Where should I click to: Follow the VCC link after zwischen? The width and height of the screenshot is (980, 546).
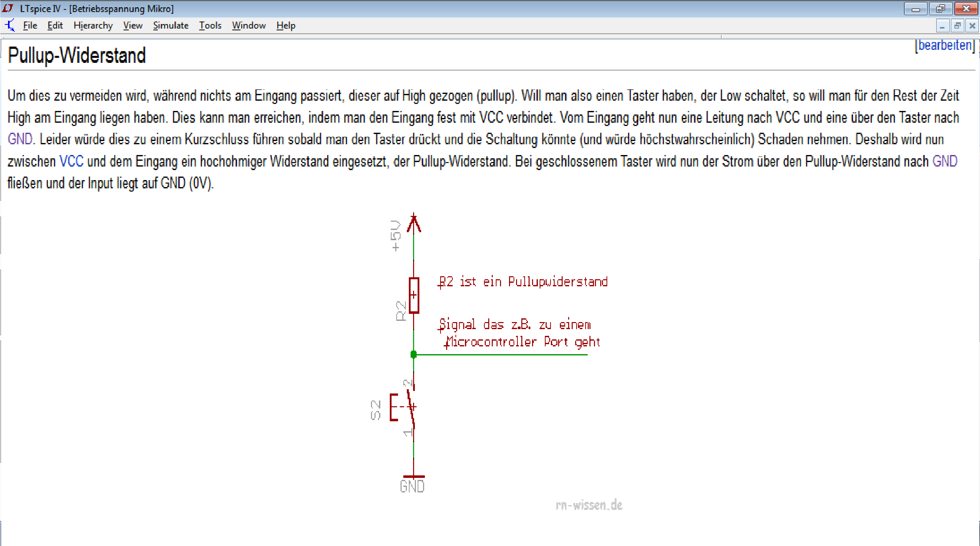(72, 161)
